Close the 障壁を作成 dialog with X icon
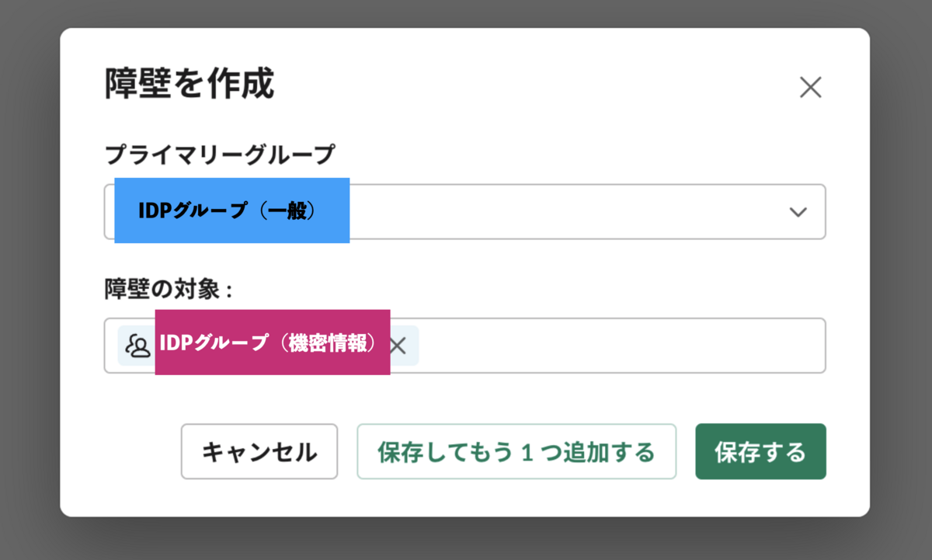Viewport: 932px width, 560px height. coord(810,88)
